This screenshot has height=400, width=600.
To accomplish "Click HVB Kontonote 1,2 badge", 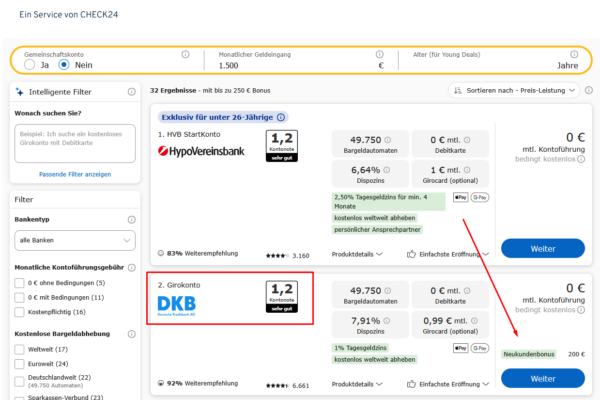I will pyautogui.click(x=282, y=146).
